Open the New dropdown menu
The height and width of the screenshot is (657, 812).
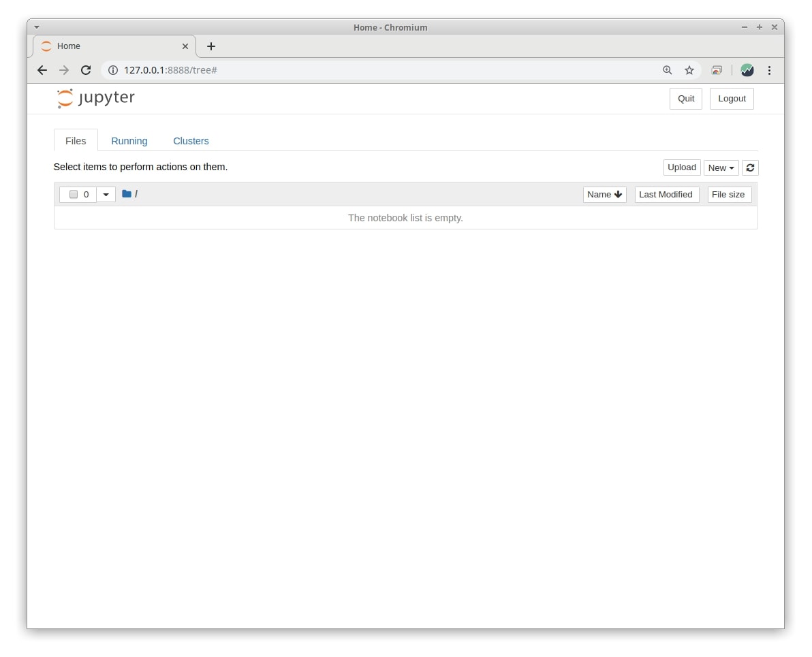[x=721, y=167]
